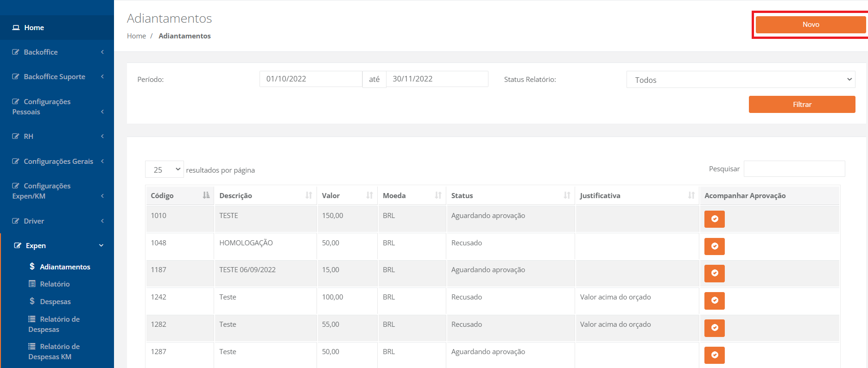Click Aguardando aprovação status in row 1010
Viewport: 868px width, 368px height.
click(x=488, y=216)
